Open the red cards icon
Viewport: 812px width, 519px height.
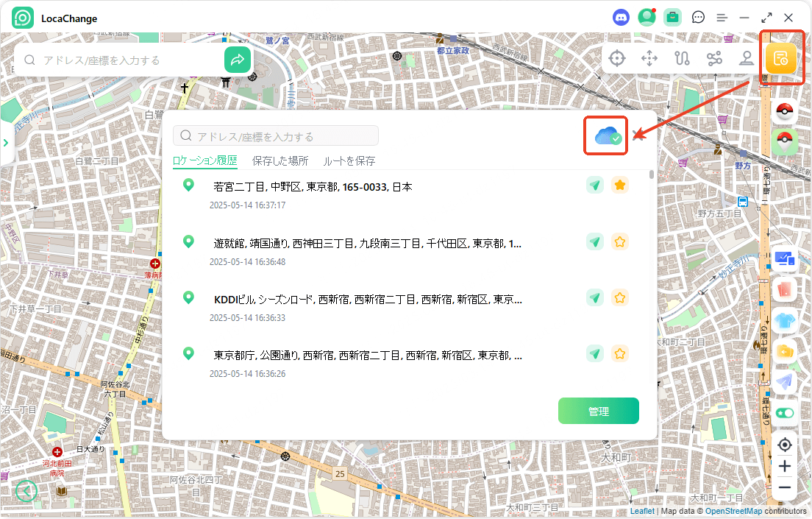785,289
